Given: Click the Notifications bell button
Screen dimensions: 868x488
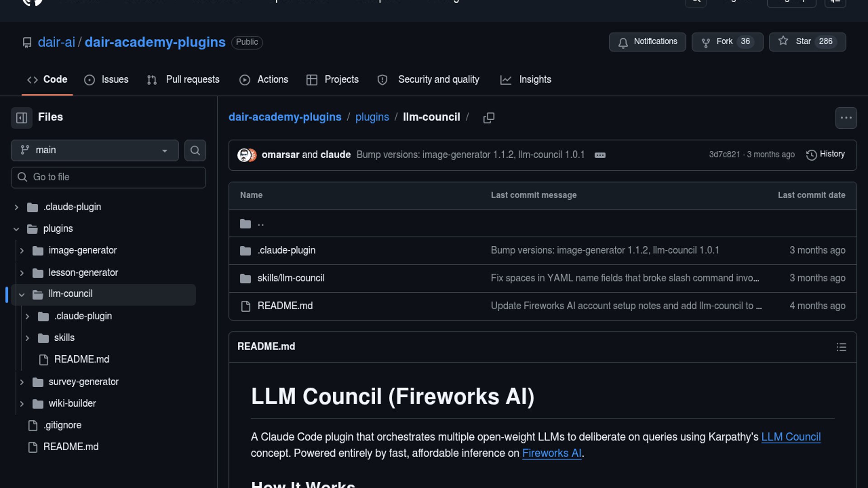Looking at the screenshot, I should tap(647, 42).
